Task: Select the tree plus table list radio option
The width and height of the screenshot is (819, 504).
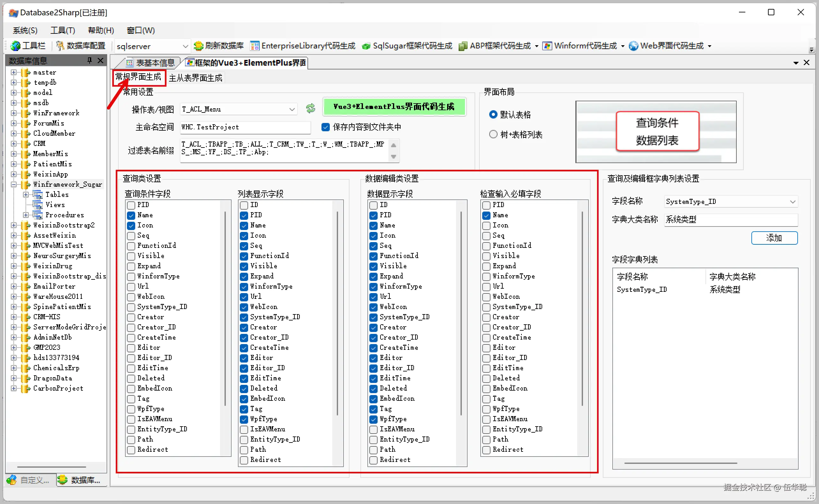Action: point(493,134)
